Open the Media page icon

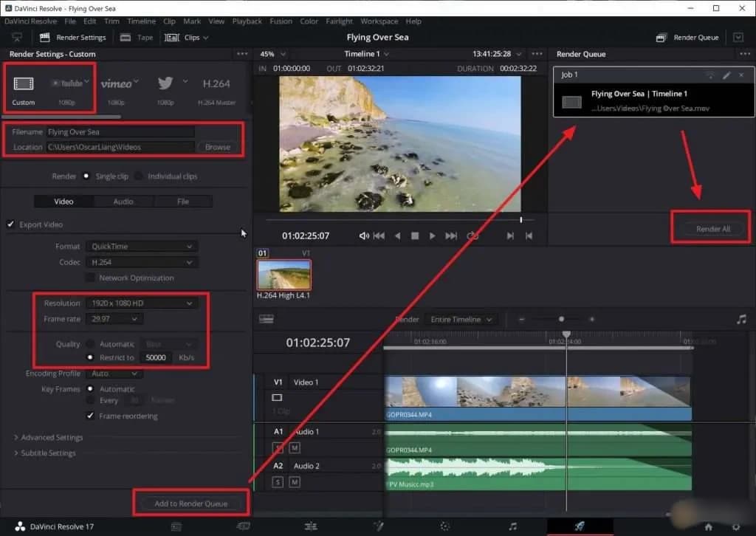(176, 526)
